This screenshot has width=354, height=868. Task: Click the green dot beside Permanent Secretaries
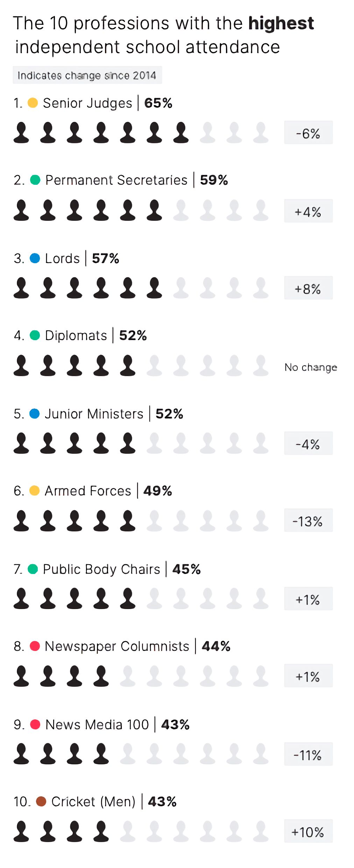click(x=35, y=180)
